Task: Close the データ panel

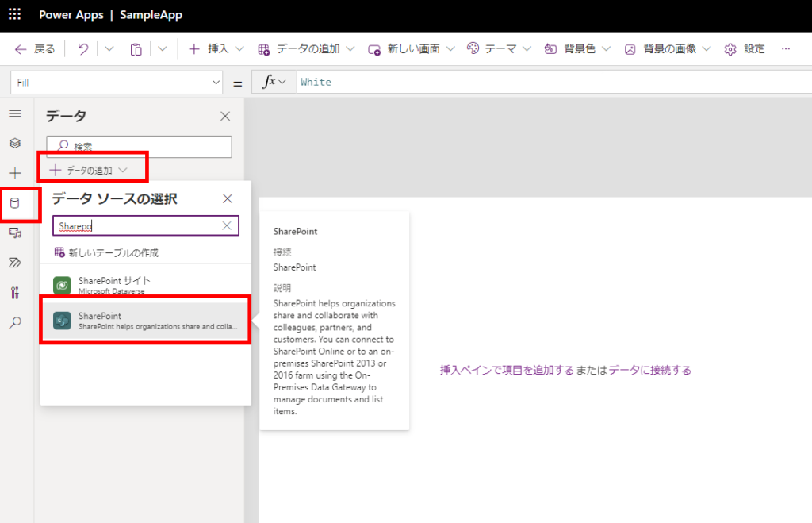Action: click(225, 116)
